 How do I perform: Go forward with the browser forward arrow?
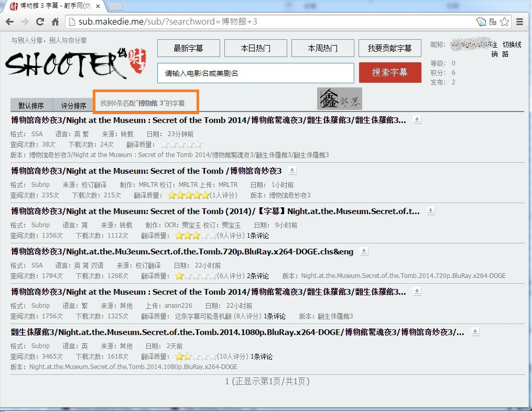point(25,21)
